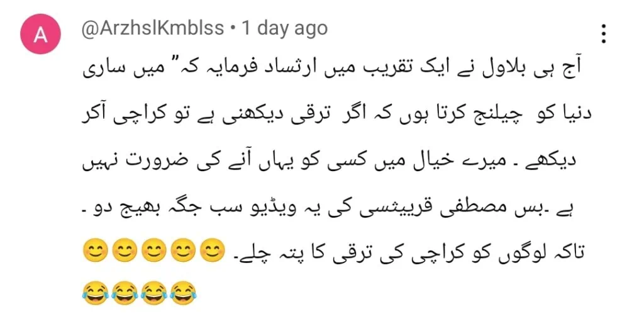Open the pink "A" profile avatar
This screenshot has width=644, height=331.
click(x=41, y=34)
